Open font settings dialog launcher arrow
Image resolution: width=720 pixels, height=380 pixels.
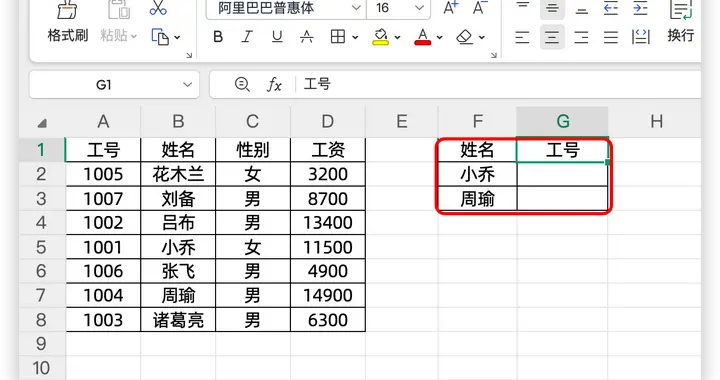pyautogui.click(x=494, y=56)
